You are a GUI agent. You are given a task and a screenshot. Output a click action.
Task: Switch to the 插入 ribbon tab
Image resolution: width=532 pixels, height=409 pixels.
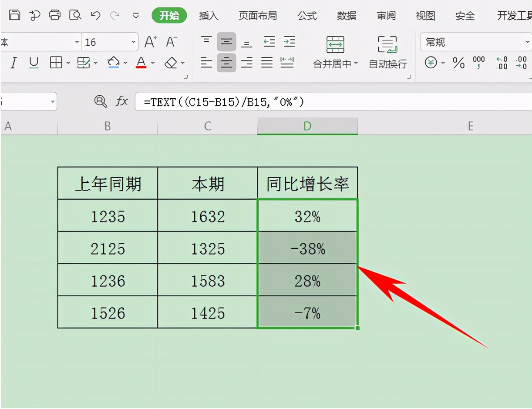click(209, 16)
